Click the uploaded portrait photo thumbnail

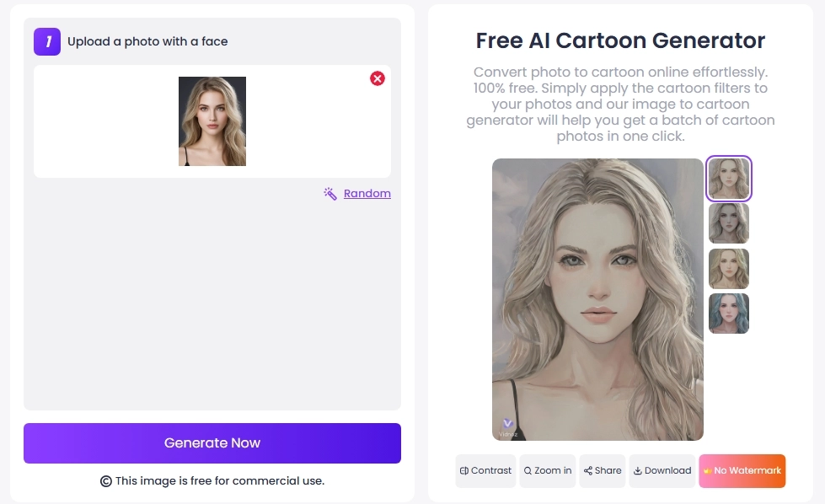coord(212,121)
